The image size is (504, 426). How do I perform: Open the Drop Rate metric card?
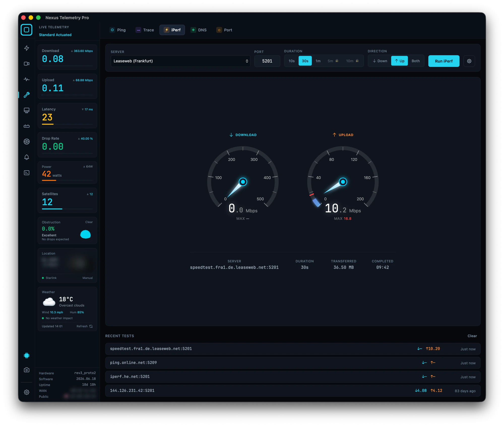tap(67, 145)
